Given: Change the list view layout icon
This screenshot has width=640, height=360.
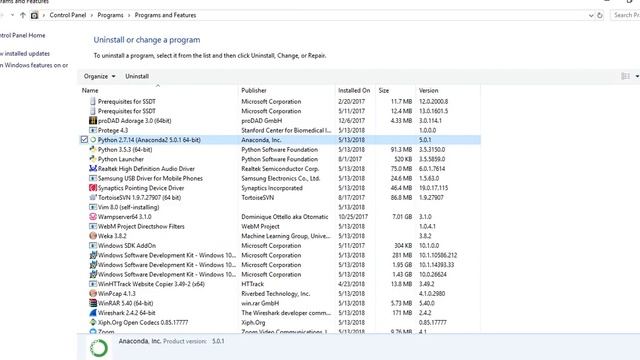Looking at the screenshot, I should tap(625, 76).
